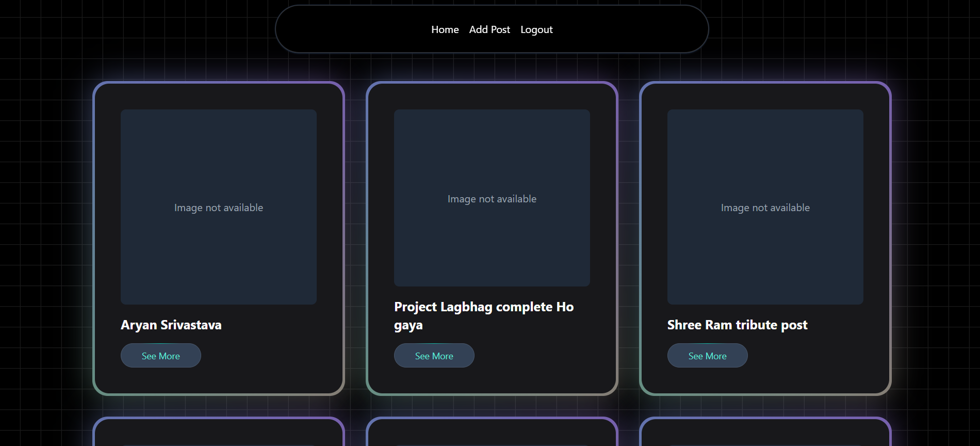Select the cut-off card below Project Lagbhag
980x446 pixels.
pyautogui.click(x=492, y=433)
